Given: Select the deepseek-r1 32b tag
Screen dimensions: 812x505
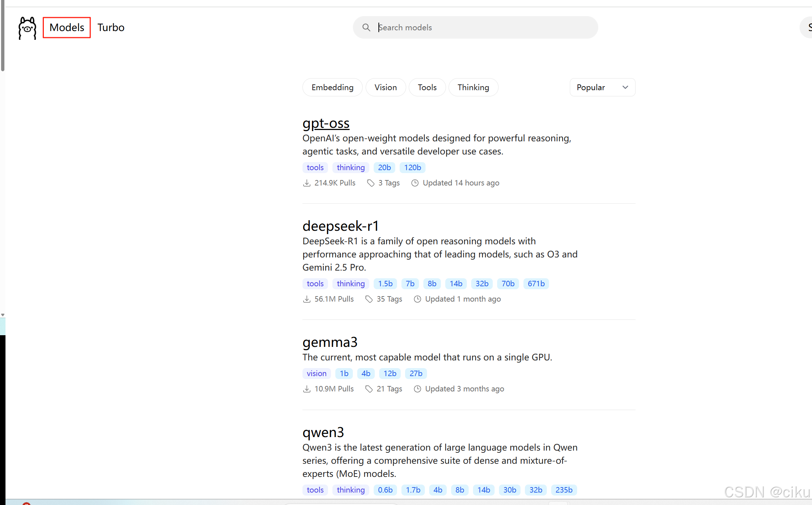Looking at the screenshot, I should [x=482, y=284].
